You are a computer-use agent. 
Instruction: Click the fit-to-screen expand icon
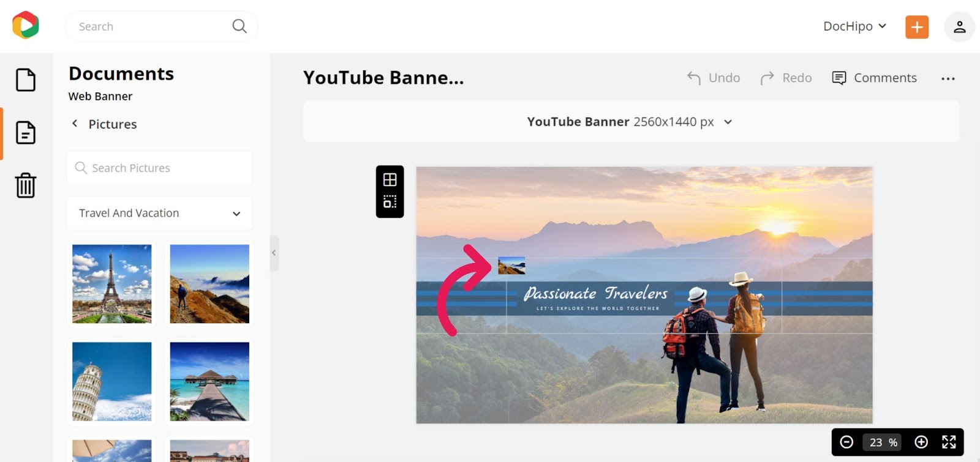[949, 442]
